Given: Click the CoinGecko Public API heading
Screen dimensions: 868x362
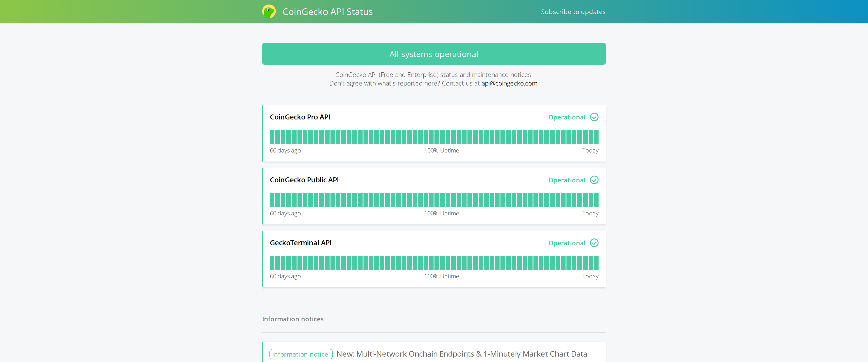Looking at the screenshot, I should (304, 180).
